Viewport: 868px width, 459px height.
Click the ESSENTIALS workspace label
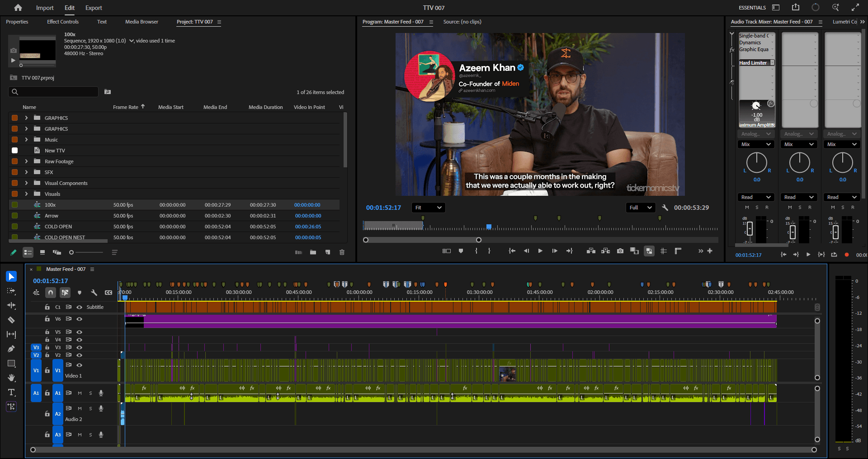coord(752,8)
